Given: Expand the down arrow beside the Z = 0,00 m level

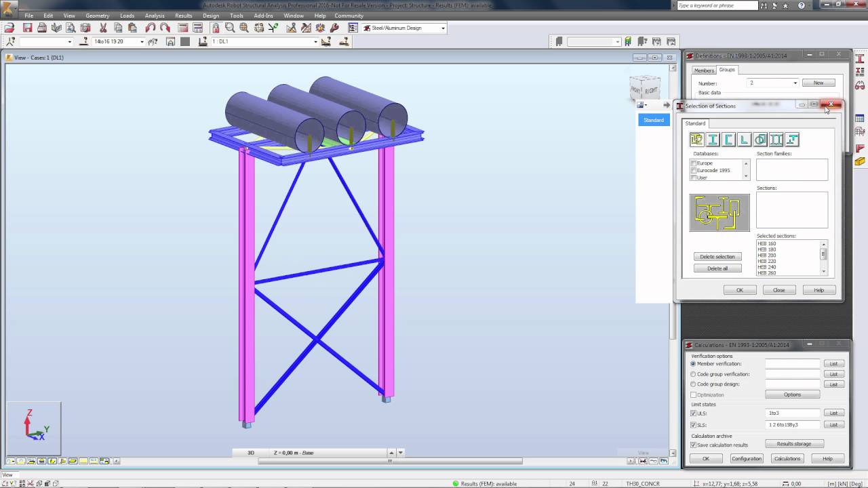Looking at the screenshot, I should tap(401, 453).
